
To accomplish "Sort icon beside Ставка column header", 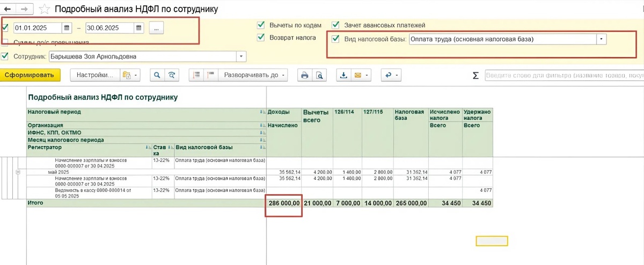I will click(170, 147).
